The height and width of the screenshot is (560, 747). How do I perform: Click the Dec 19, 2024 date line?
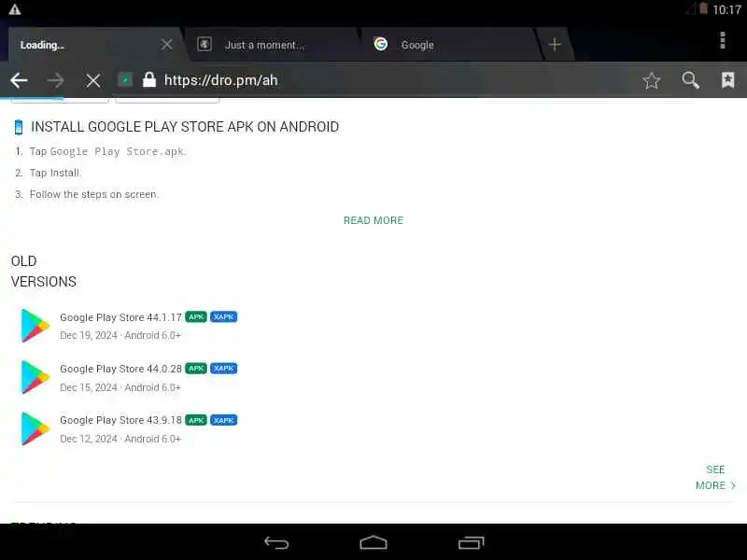120,335
